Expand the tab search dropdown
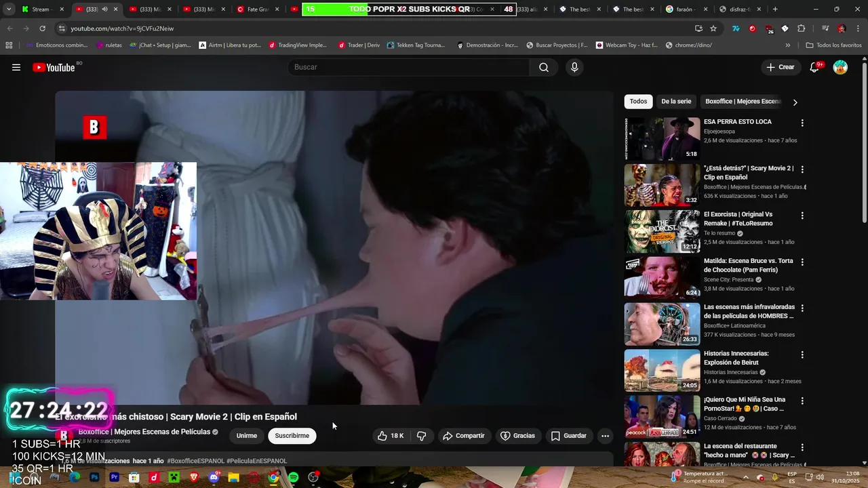Screen dimensions: 868x488 [x=9, y=9]
